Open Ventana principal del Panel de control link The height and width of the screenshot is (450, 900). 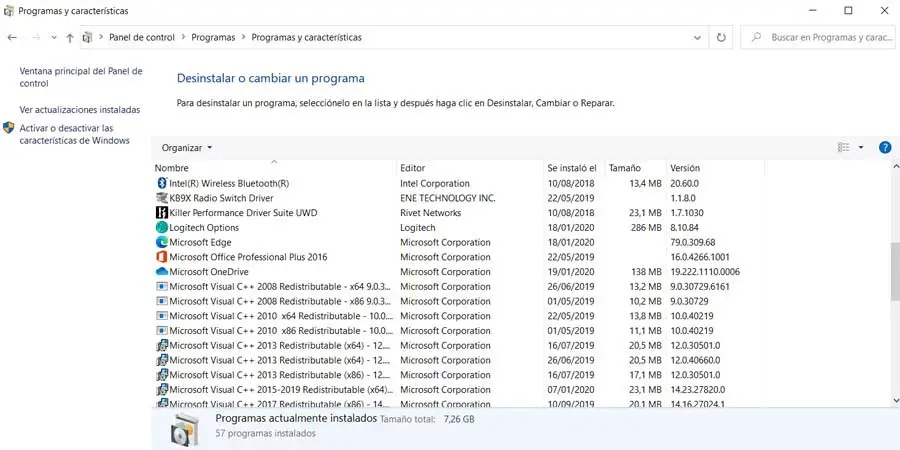[x=81, y=77]
